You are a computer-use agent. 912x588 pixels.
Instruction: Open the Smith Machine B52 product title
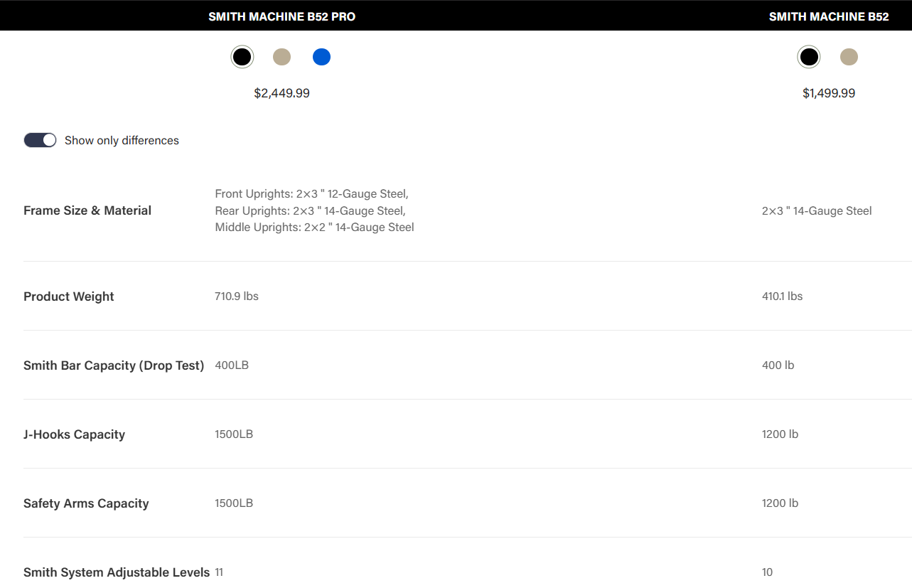pyautogui.click(x=828, y=16)
